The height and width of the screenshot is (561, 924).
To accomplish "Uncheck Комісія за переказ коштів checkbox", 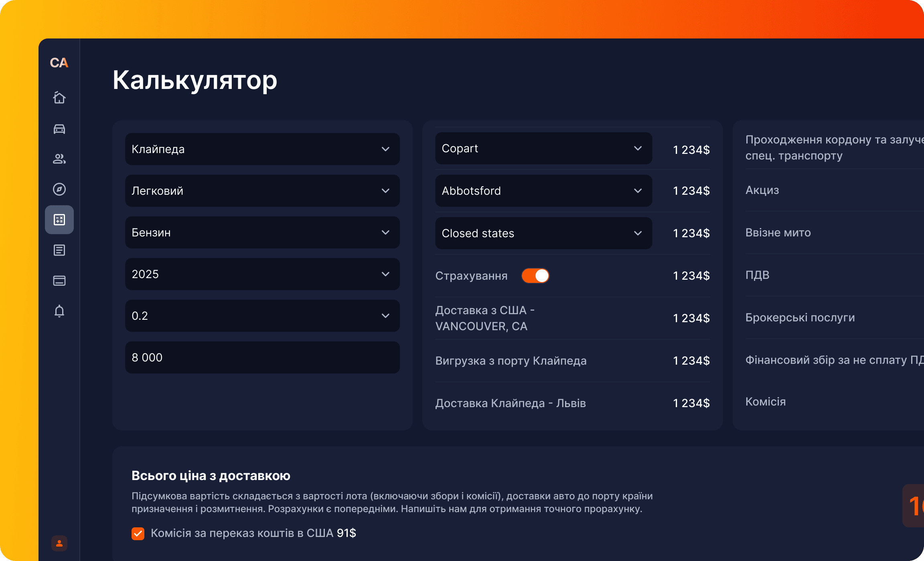I will 138,533.
